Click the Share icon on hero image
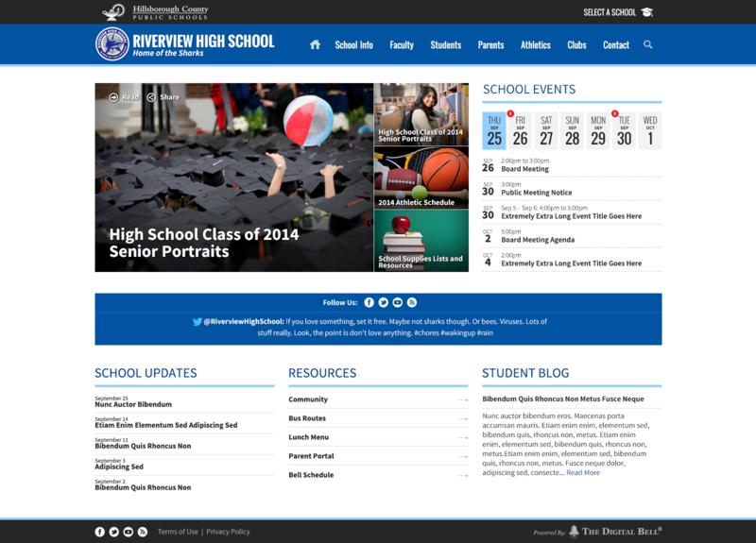 coord(152,97)
